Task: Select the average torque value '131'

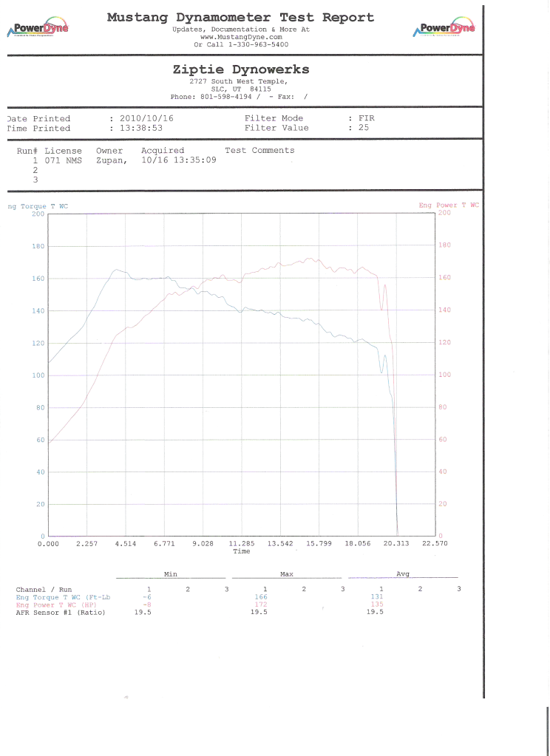Action: 377,597
